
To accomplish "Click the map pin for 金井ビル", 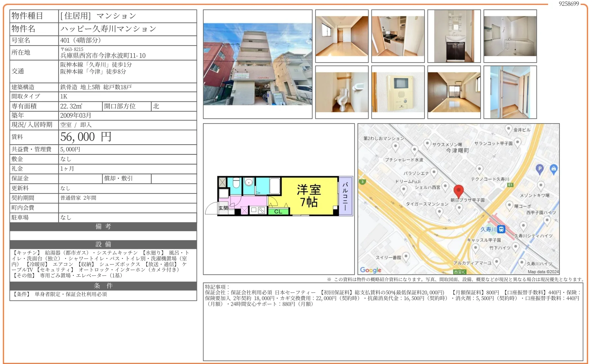I will point(508,129).
